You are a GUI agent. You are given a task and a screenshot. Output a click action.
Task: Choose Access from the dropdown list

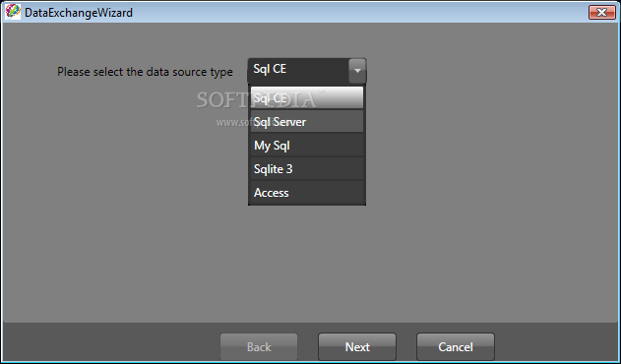[x=307, y=193]
